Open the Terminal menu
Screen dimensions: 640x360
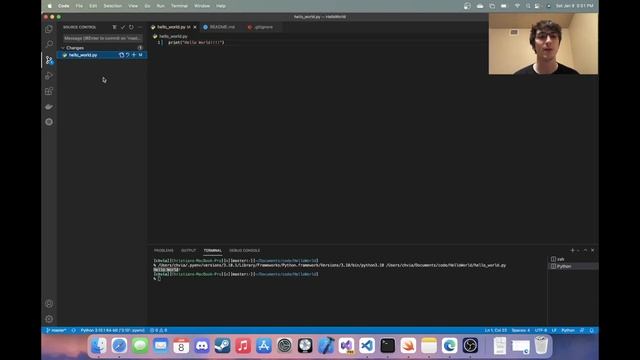[179, 6]
